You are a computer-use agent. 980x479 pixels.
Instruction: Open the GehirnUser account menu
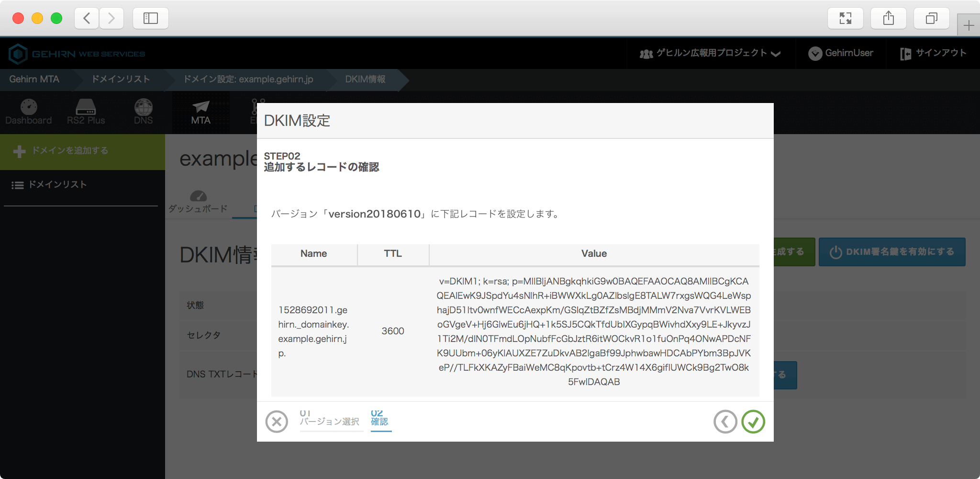pos(841,53)
